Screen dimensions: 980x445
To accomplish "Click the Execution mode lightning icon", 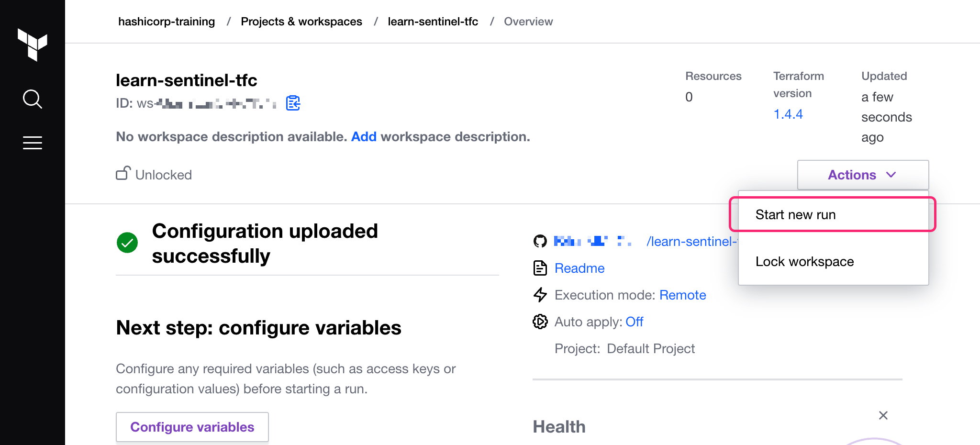I will tap(540, 295).
